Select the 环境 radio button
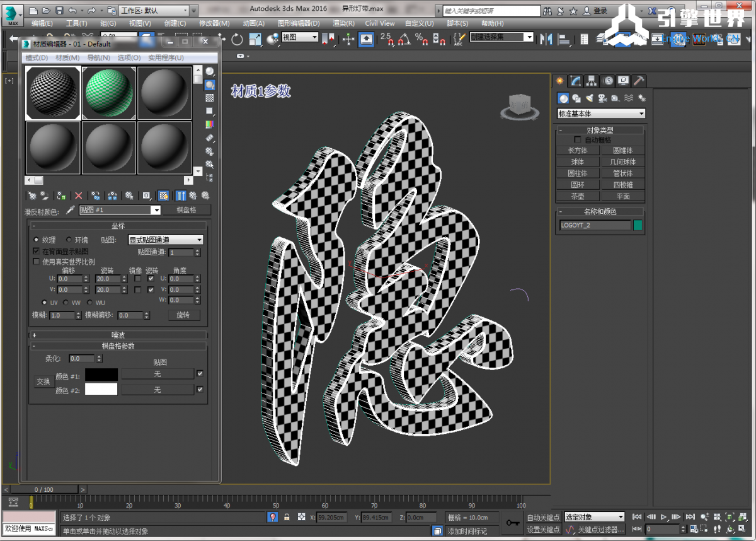The image size is (756, 541). [x=69, y=240]
